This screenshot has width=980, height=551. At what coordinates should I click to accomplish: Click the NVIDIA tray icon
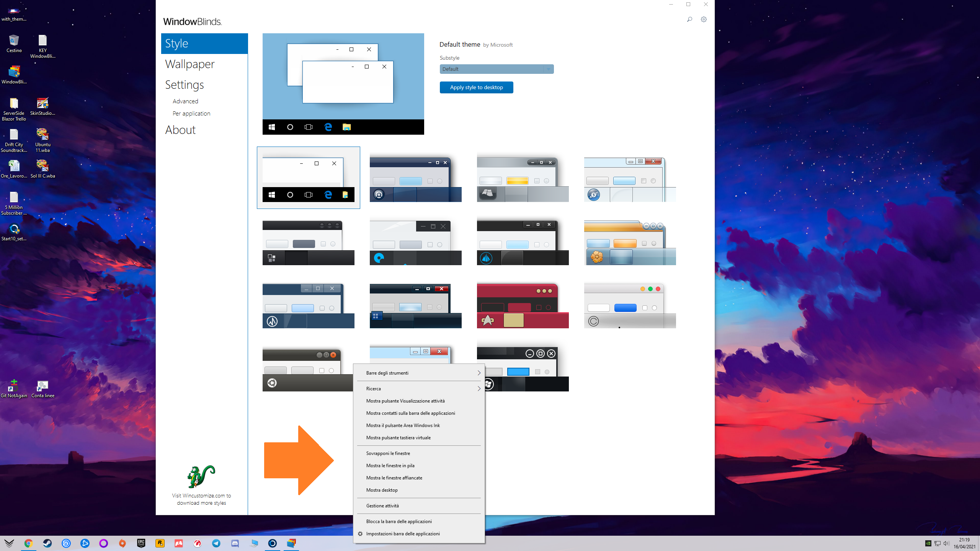928,543
